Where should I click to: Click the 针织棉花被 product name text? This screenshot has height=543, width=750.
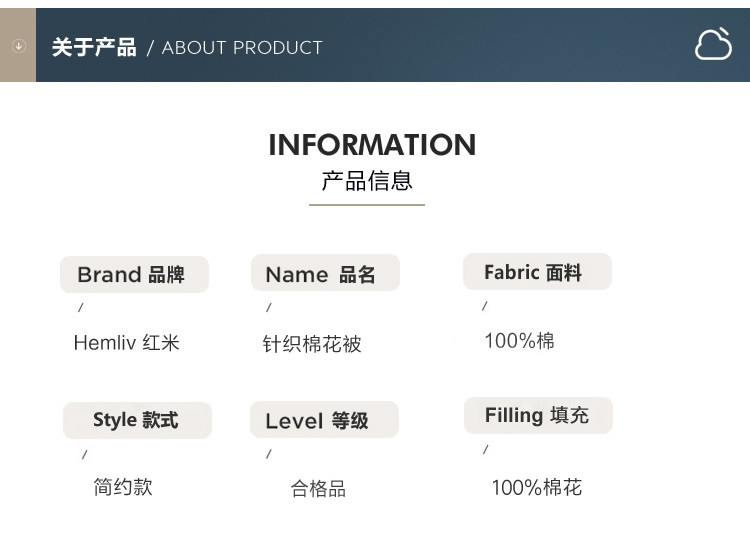(x=312, y=344)
